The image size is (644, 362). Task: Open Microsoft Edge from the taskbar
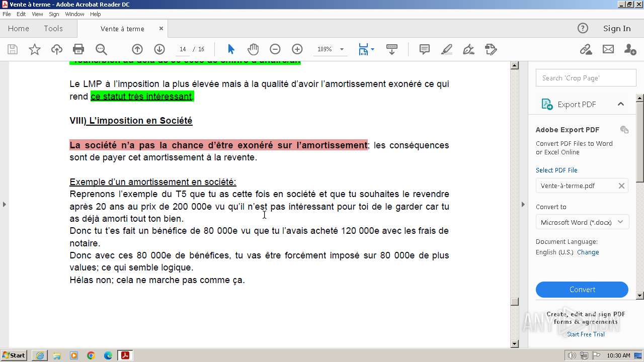click(108, 355)
